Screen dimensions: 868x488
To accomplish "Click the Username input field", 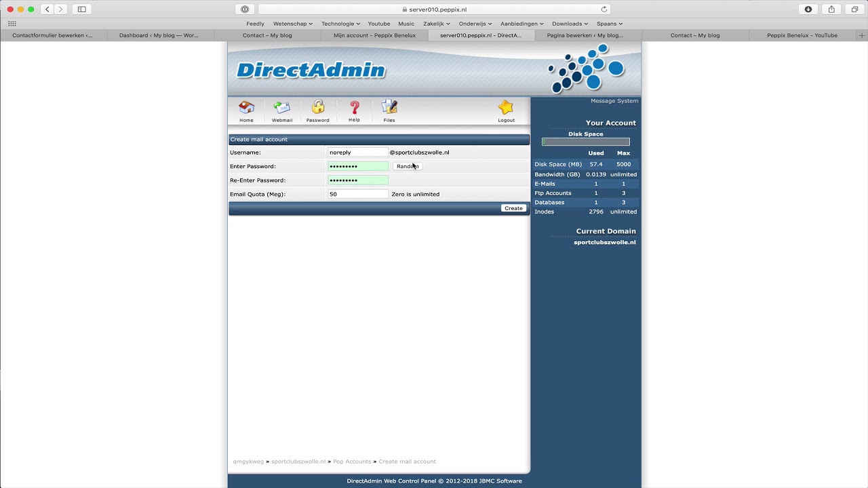I will pos(357,152).
